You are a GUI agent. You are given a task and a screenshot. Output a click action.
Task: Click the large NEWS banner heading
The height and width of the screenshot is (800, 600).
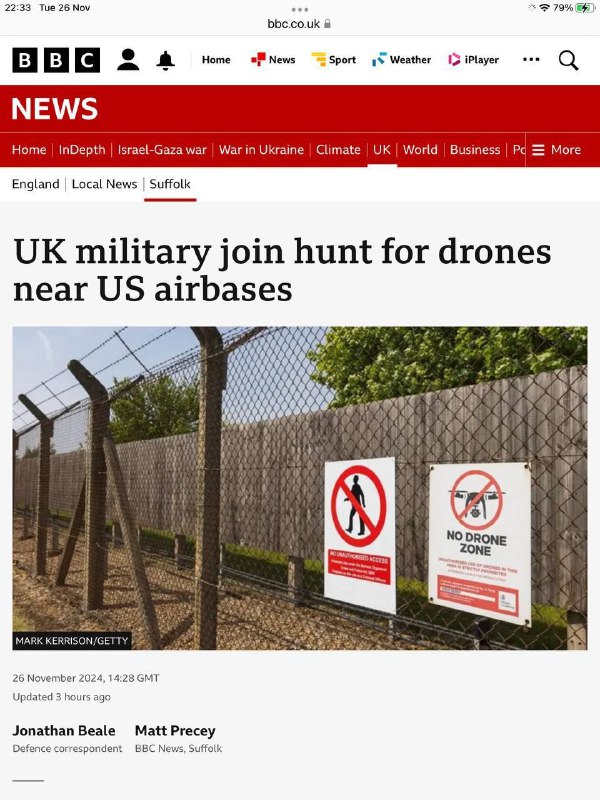55,109
